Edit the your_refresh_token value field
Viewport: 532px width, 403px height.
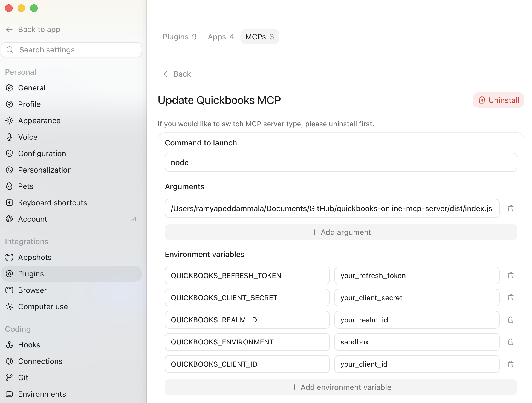[417, 275]
